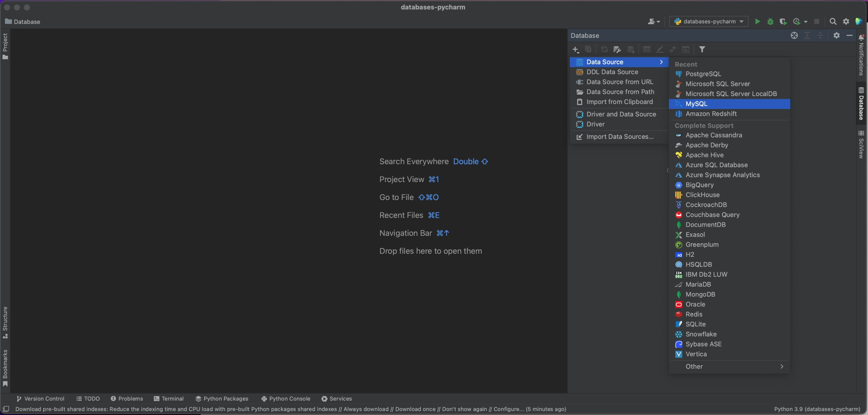Select the Driver menu entry
This screenshot has height=415, width=868.
tap(619, 124)
